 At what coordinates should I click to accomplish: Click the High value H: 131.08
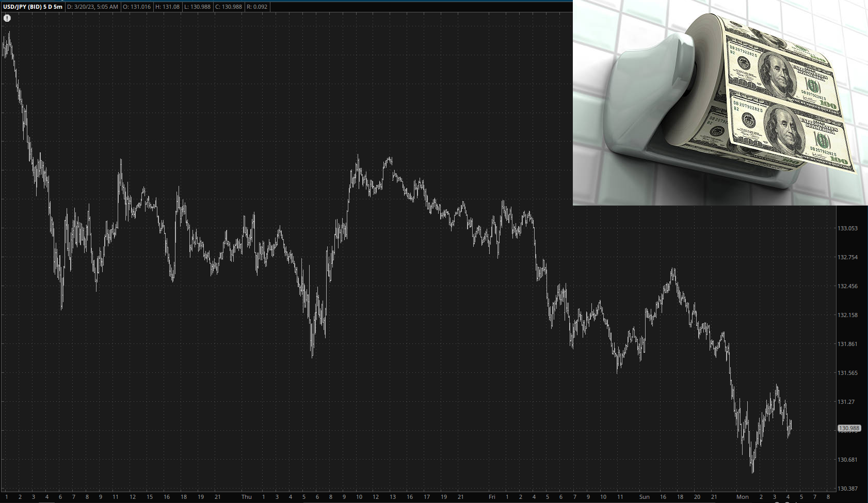[167, 7]
